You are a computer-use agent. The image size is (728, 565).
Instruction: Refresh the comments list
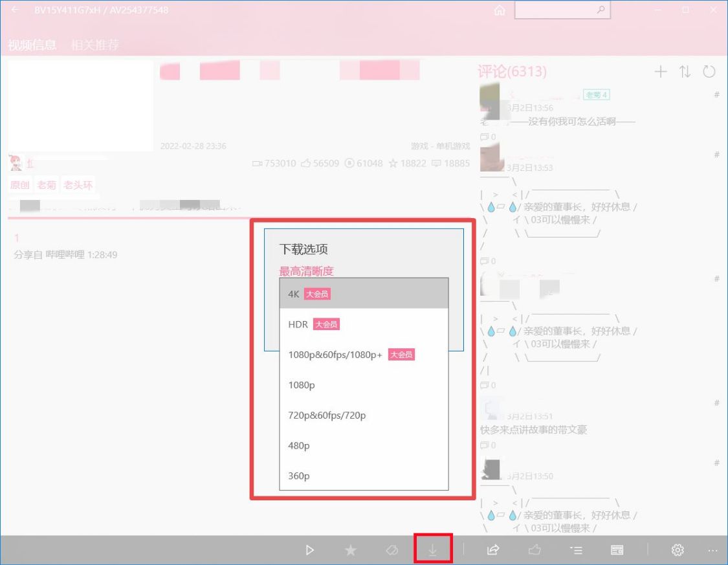pyautogui.click(x=709, y=71)
